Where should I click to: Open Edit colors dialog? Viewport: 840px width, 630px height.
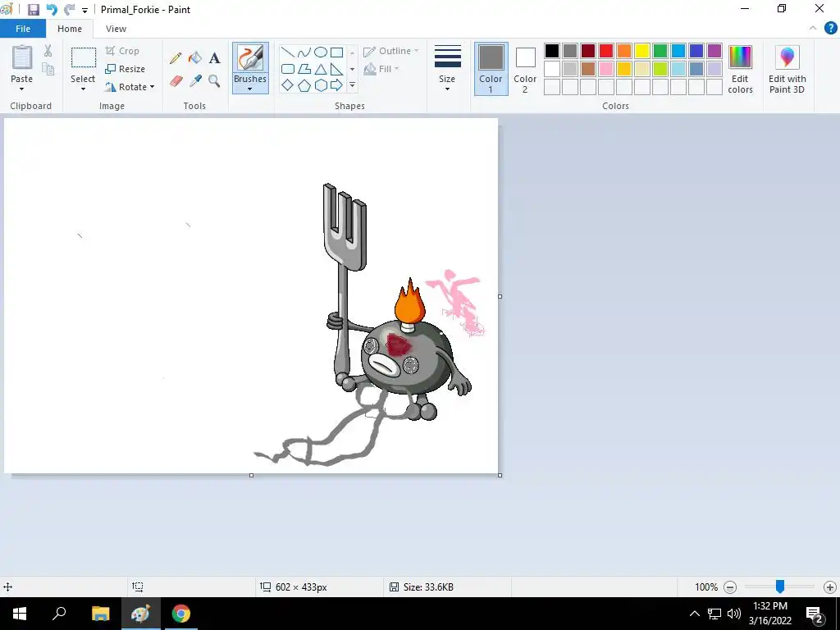(x=741, y=70)
